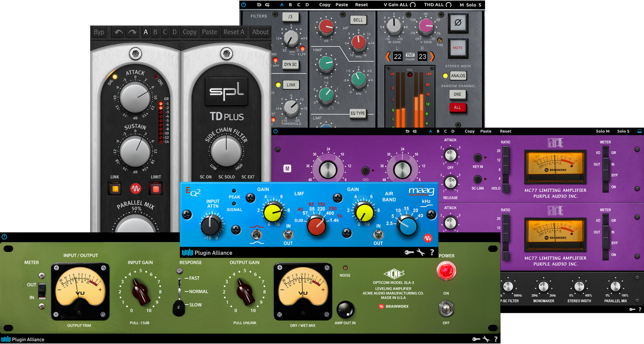Toggle the Acme XLA-3 power icon
The width and height of the screenshot is (644, 344).
[x=4, y=237]
